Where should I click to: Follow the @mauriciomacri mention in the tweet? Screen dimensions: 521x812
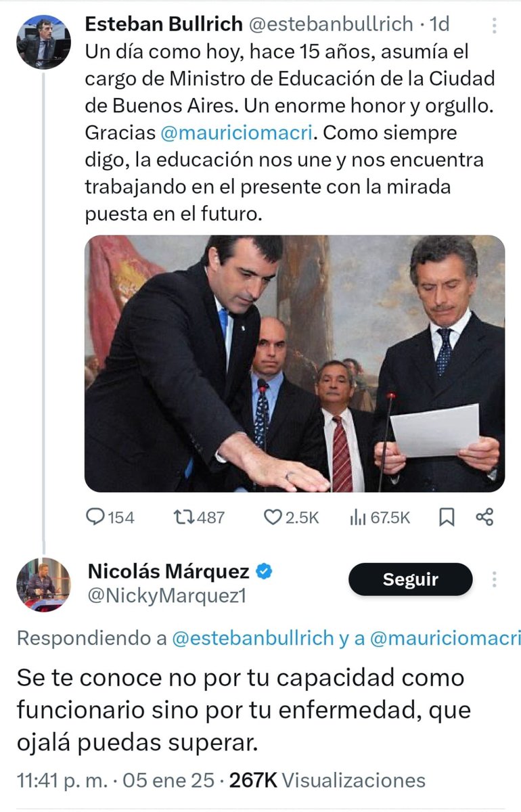(237, 132)
